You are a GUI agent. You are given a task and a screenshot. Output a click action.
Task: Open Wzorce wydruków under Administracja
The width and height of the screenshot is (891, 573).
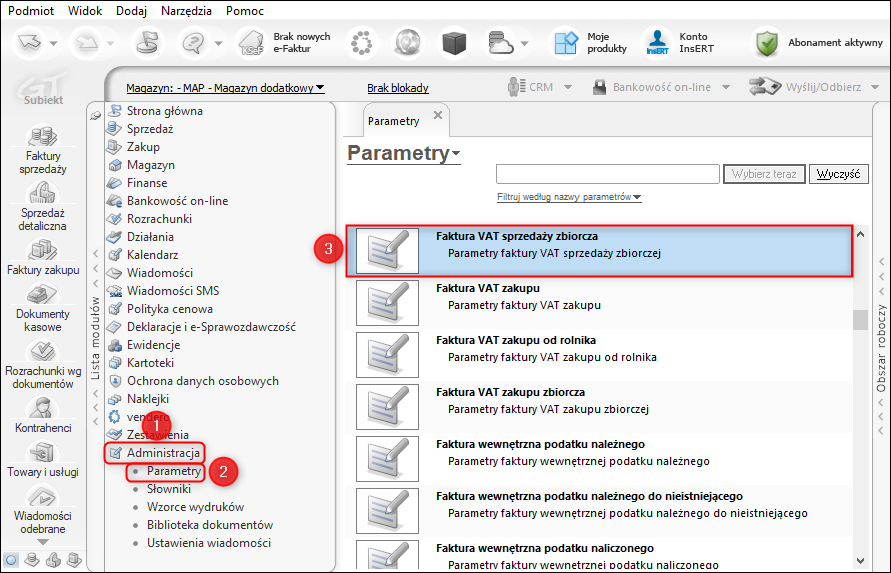click(195, 507)
